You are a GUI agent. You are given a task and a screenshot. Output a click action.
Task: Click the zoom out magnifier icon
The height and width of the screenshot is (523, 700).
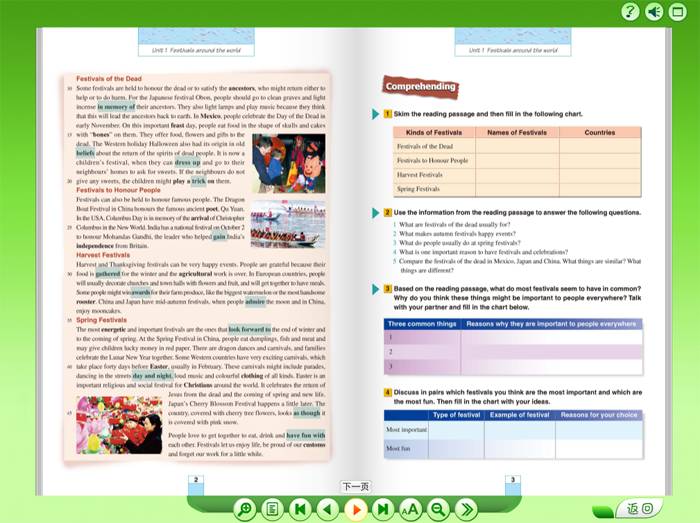tap(438, 509)
